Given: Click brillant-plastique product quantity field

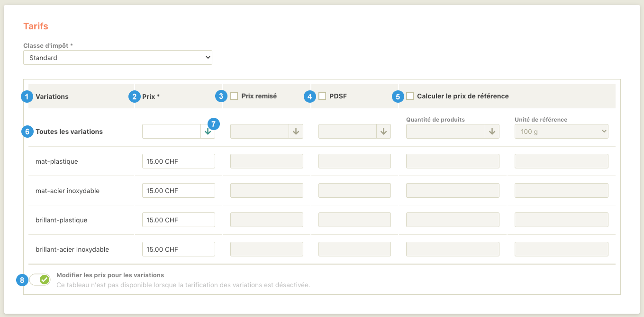Looking at the screenshot, I should coord(453,220).
